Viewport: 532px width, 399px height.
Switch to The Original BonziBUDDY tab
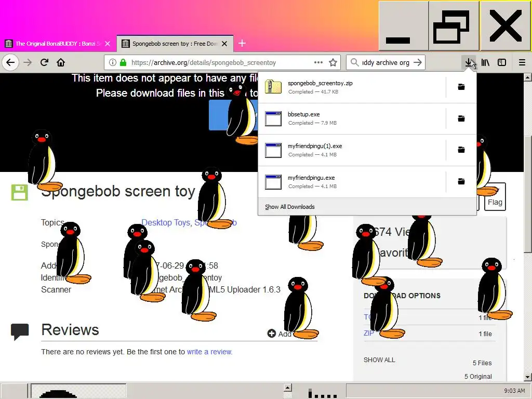(58, 44)
